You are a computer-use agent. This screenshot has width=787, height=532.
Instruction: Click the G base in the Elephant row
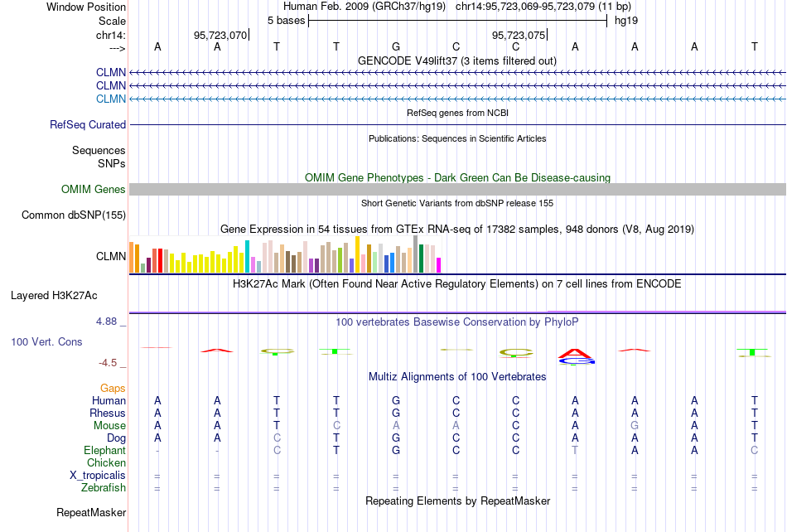point(396,450)
